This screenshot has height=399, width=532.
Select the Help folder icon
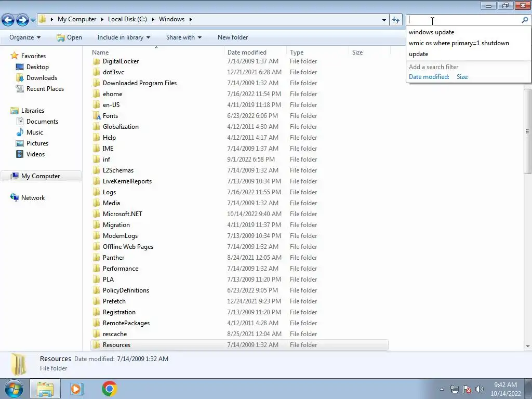click(x=96, y=137)
